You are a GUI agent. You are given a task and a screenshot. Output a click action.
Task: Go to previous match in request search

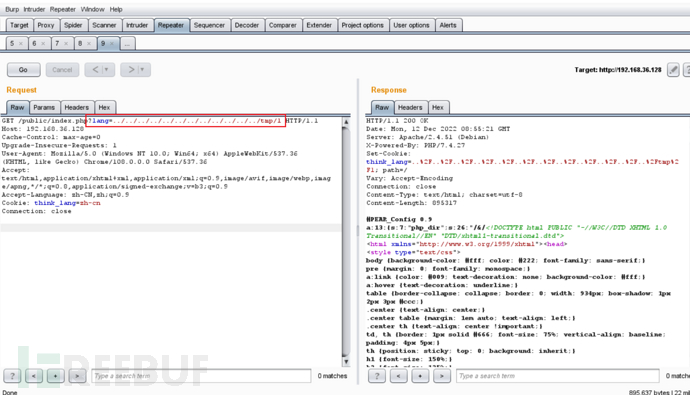click(x=34, y=376)
